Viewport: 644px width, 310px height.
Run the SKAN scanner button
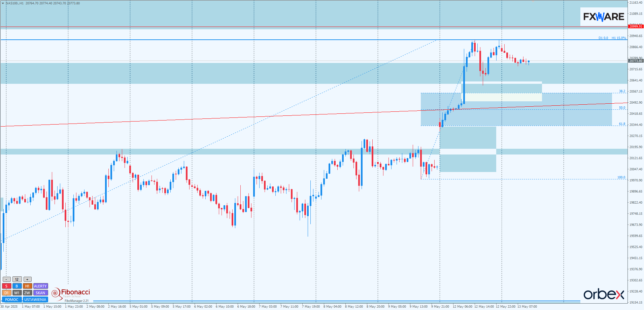point(40,293)
